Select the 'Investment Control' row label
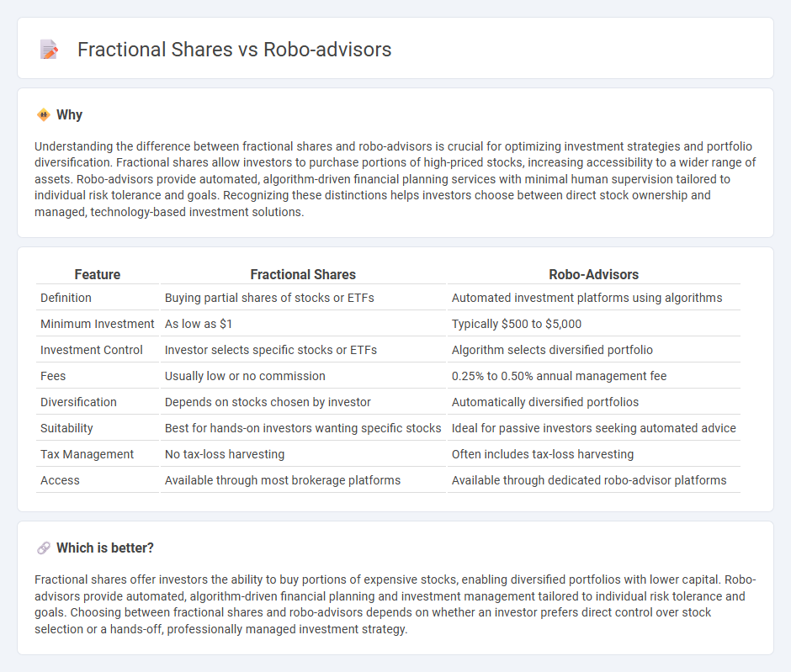Viewport: 791px width, 672px height. tap(92, 350)
